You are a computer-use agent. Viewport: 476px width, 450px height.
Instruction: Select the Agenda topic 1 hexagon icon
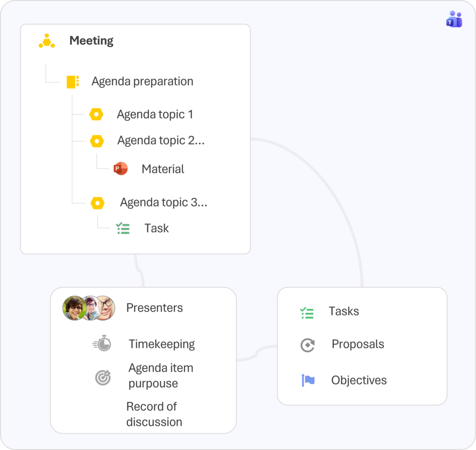click(96, 114)
